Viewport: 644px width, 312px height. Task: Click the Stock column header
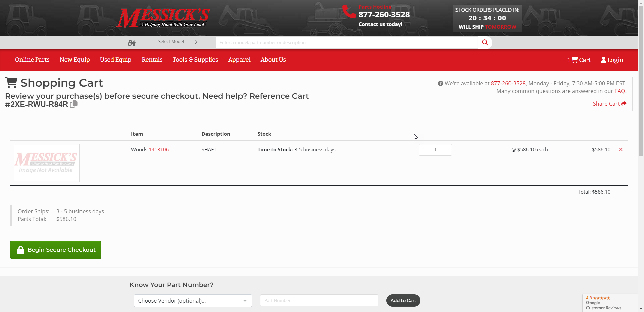pos(264,134)
